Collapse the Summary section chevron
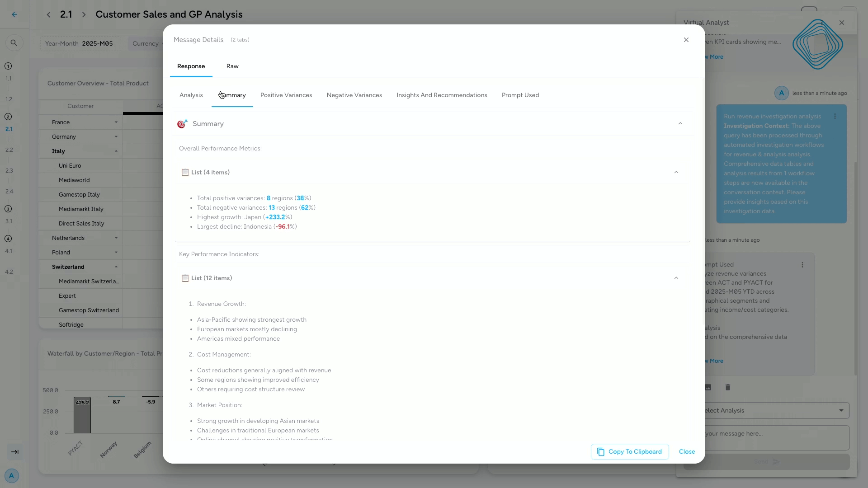The height and width of the screenshot is (488, 868). tap(680, 124)
